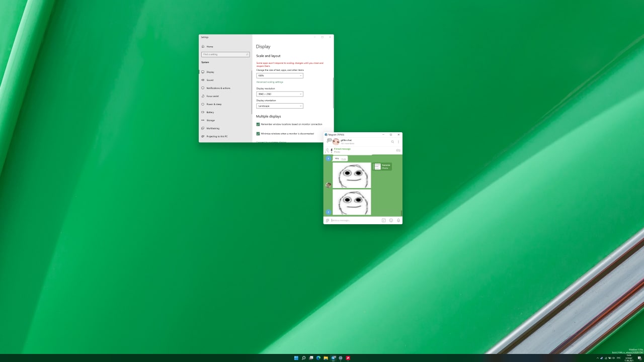Record a voice message in Telegram

(x=398, y=220)
